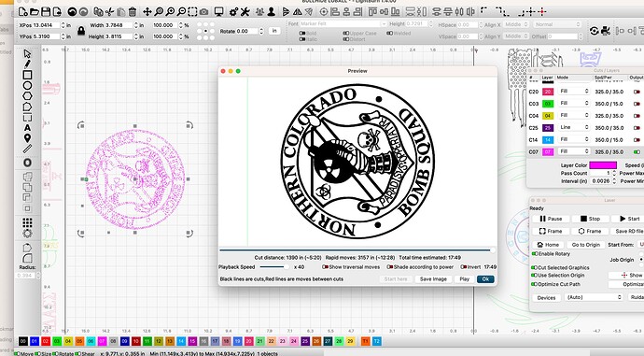Select the Rectangle drawing tool
The width and height of the screenshot is (644, 356).
[x=27, y=75]
